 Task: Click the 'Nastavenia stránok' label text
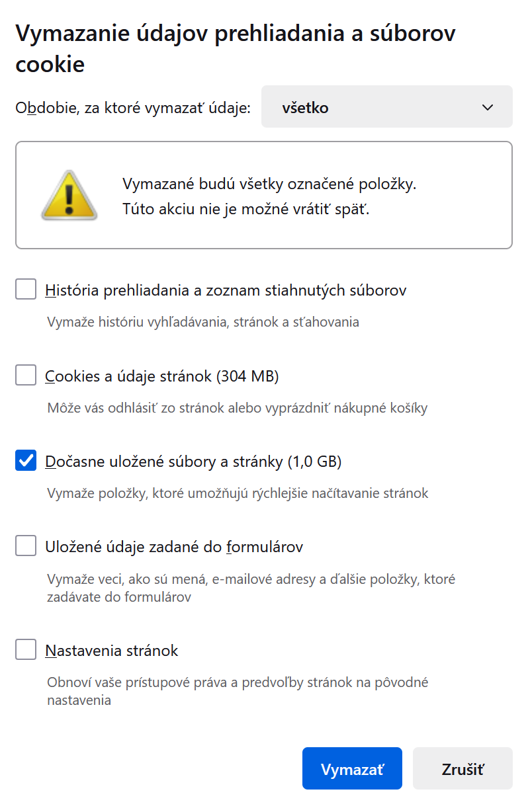tap(112, 651)
